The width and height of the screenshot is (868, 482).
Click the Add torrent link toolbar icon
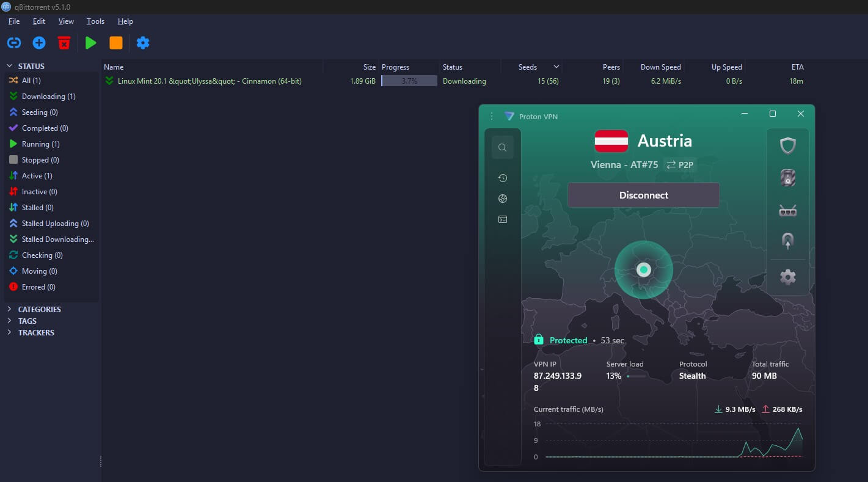click(x=13, y=43)
